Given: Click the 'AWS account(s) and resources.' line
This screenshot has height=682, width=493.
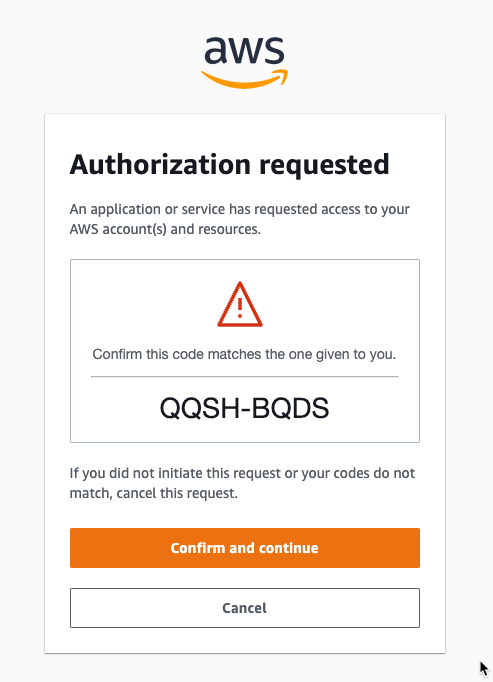Looking at the screenshot, I should [x=165, y=229].
